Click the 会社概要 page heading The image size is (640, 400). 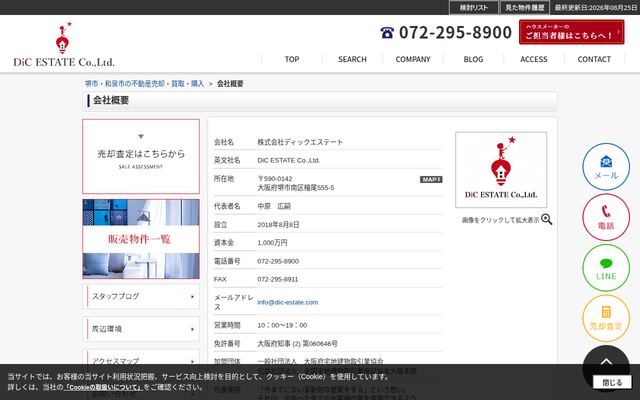click(111, 100)
